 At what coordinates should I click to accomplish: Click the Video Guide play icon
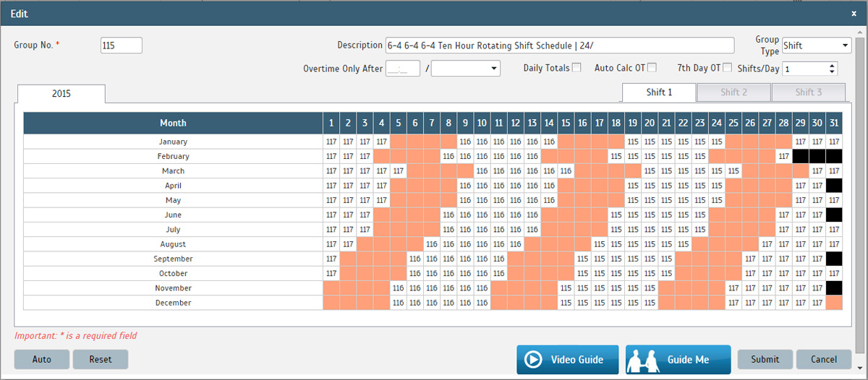pos(532,360)
